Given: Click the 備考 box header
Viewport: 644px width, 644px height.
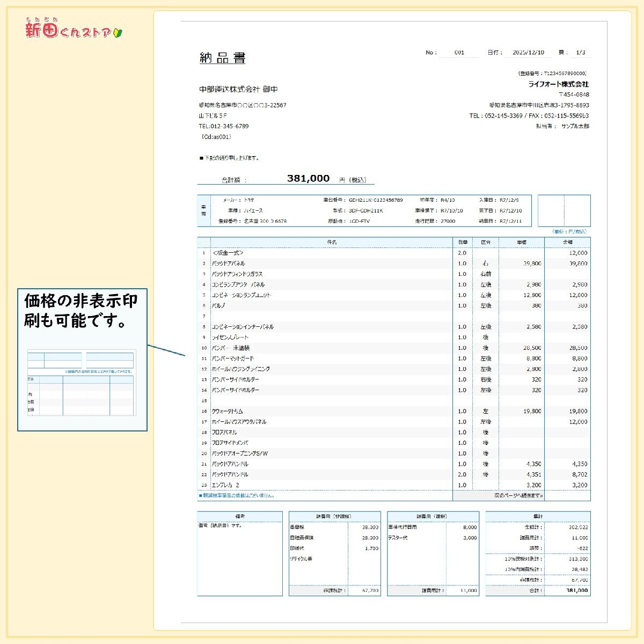Looking at the screenshot, I should point(240,516).
